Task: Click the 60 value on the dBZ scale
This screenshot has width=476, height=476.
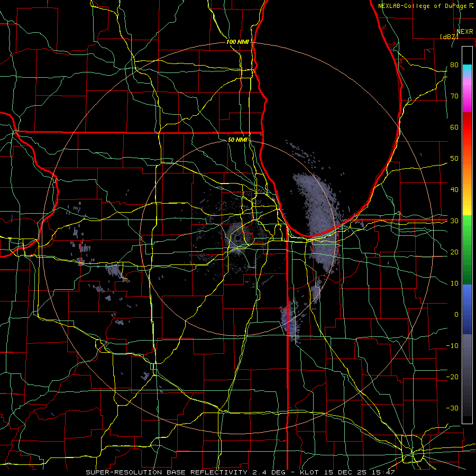Action: [454, 127]
